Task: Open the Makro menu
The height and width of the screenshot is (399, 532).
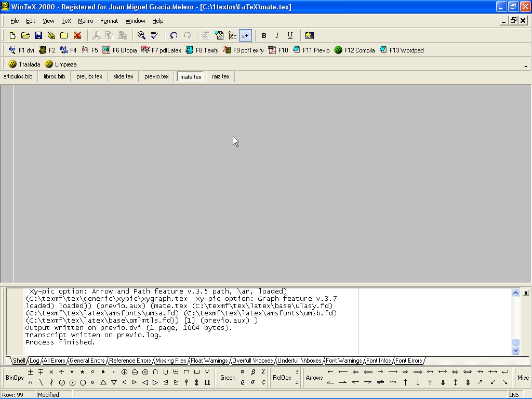Action: pyautogui.click(x=86, y=21)
